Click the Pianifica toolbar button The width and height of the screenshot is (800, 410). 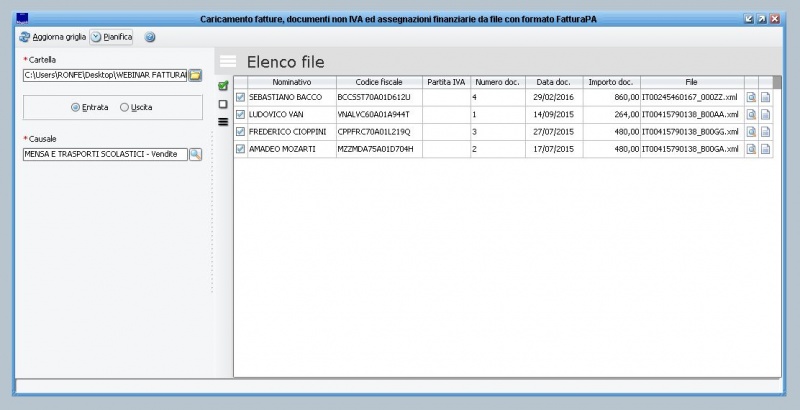pos(111,37)
